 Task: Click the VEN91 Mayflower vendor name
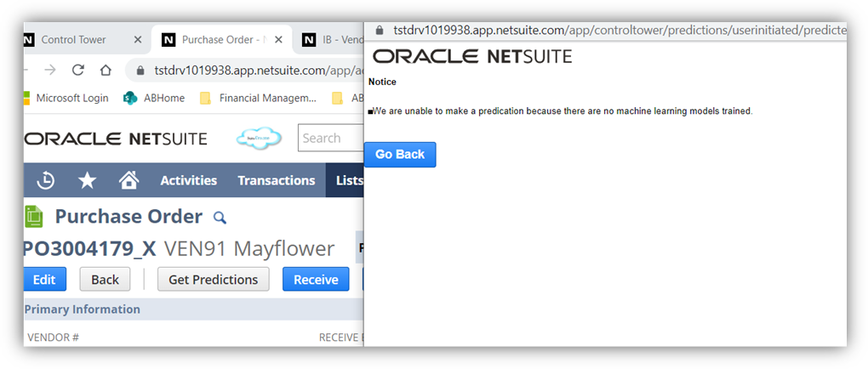249,249
